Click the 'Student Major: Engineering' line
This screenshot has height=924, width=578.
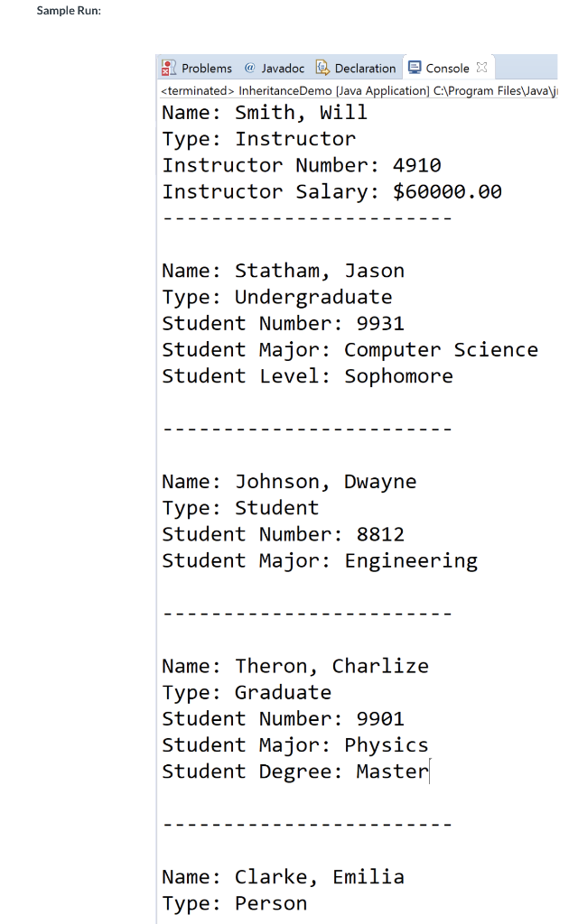pyautogui.click(x=321, y=561)
